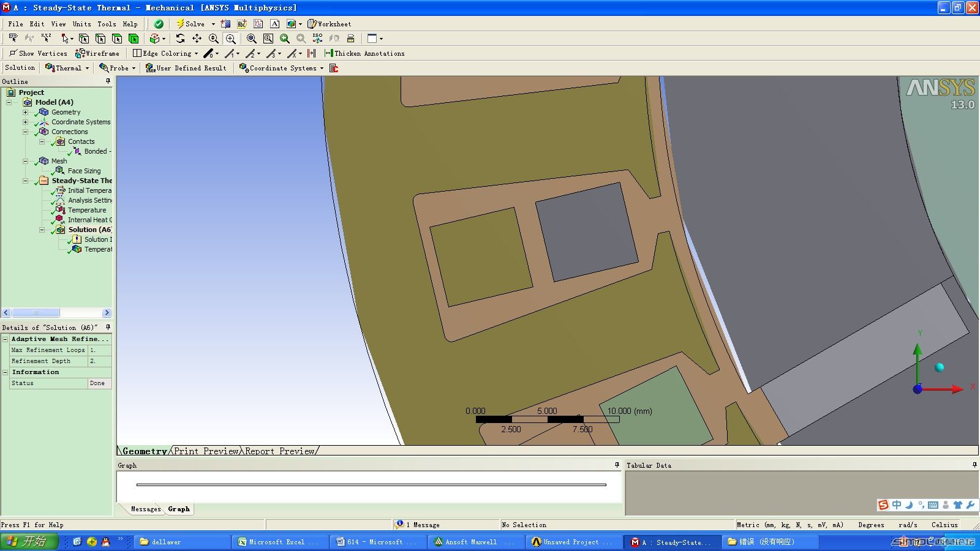Enable the Body selection filter
Image resolution: width=980 pixels, height=551 pixels.
pyautogui.click(x=134, y=38)
